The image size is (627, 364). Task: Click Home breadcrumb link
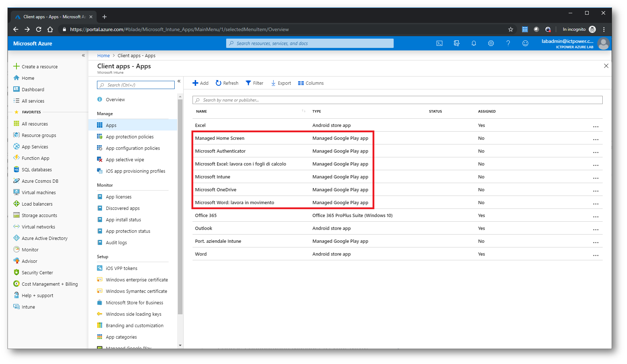[103, 55]
